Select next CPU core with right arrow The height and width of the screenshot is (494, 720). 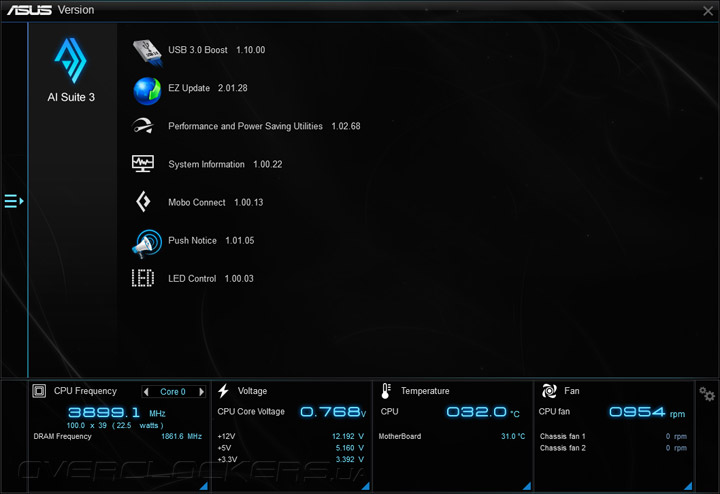click(201, 392)
